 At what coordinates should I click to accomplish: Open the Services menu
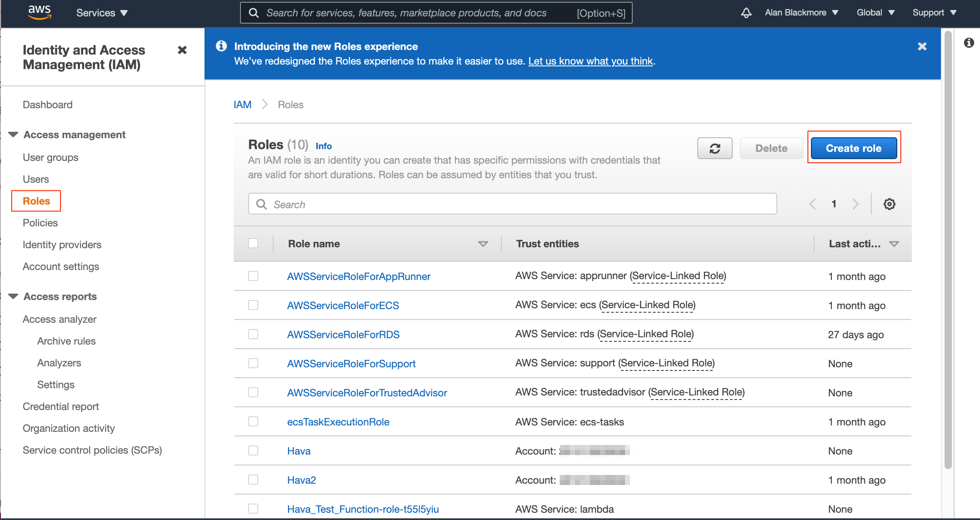101,13
